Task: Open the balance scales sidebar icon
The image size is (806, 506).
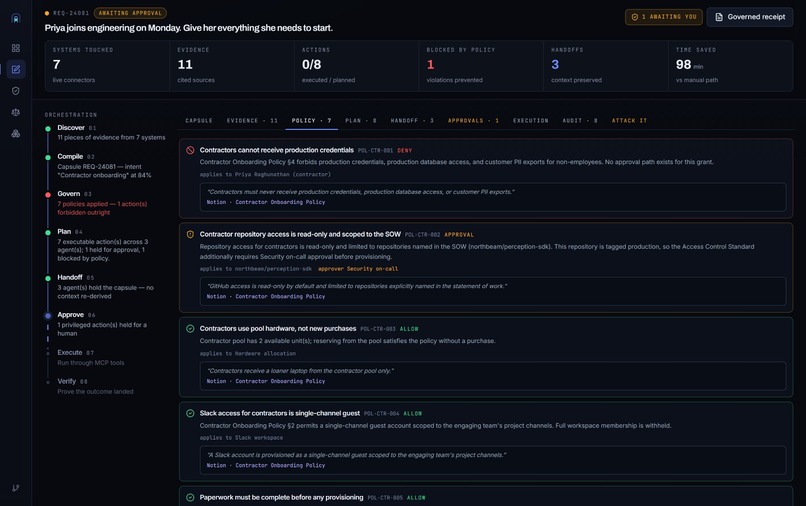Action: click(16, 112)
